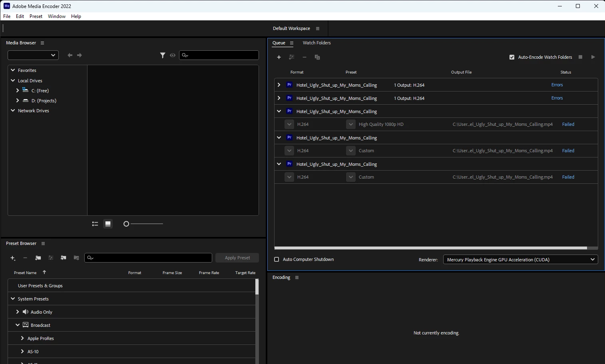605x364 pixels.
Task: Open the Renderer Mercury Playback Engine dropdown
Action: point(521,260)
